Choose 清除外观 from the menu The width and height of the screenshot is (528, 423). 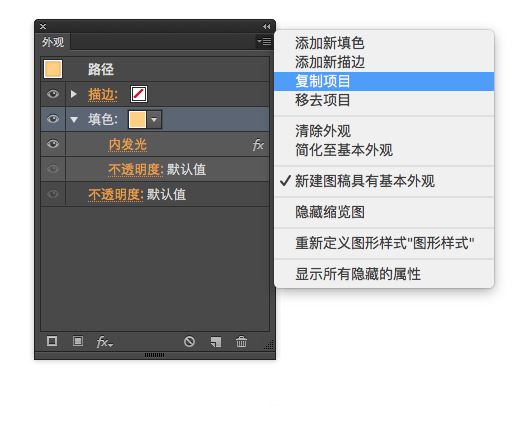click(384, 131)
